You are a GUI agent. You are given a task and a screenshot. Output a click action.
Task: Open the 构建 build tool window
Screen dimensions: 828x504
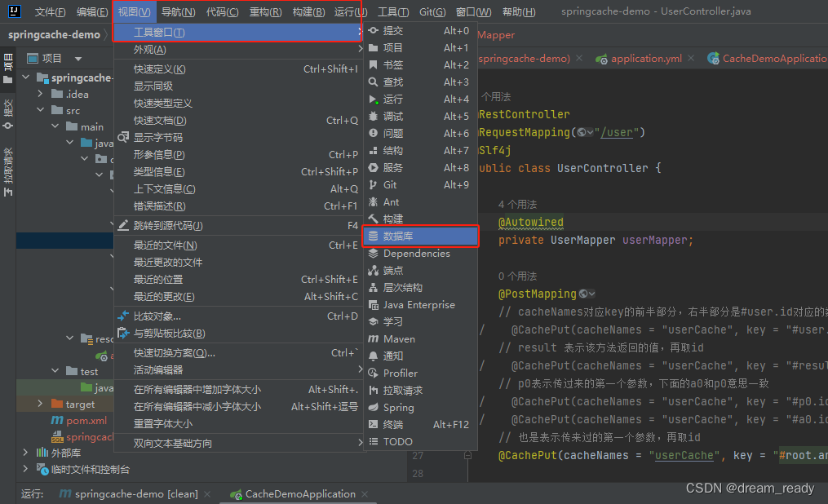tap(420, 219)
